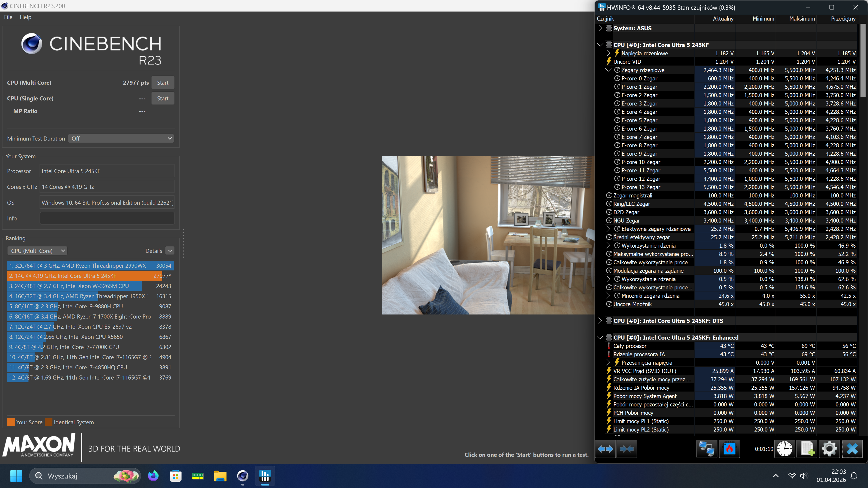Viewport: 868px width, 488px height.
Task: Start the CPU Multi Core test
Action: click(x=163, y=82)
